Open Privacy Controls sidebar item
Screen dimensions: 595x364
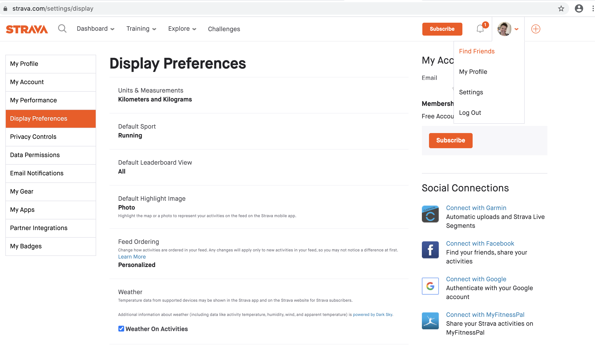click(x=51, y=137)
